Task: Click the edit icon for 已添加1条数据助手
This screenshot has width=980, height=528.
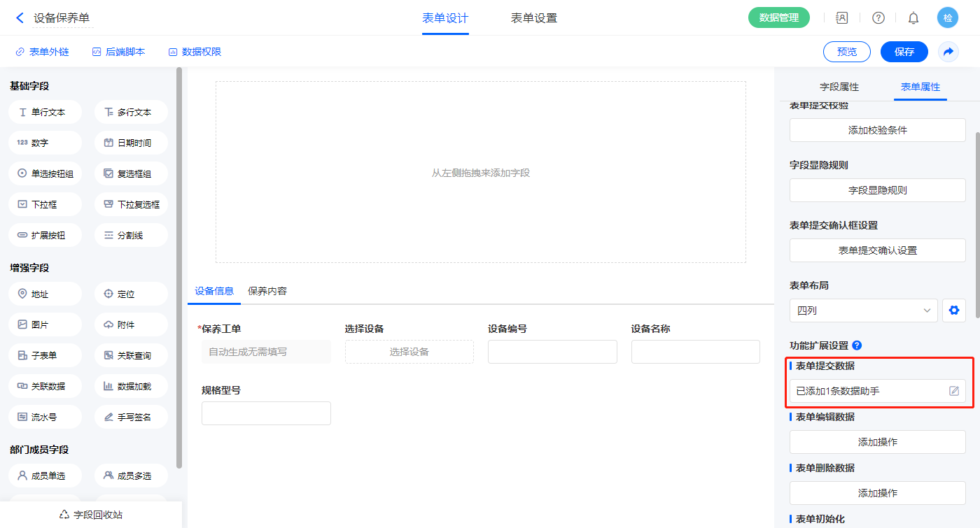Action: tap(953, 391)
